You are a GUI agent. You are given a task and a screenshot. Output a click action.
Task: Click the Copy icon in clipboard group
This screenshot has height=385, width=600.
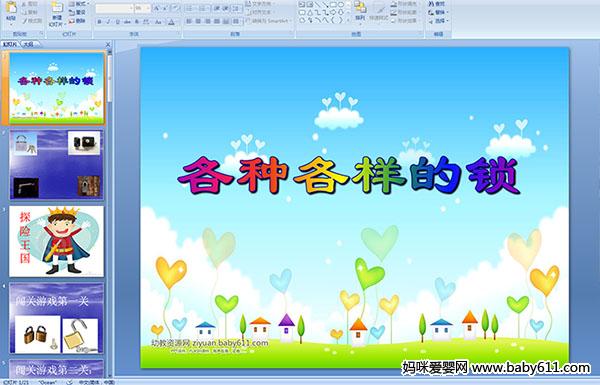click(25, 12)
